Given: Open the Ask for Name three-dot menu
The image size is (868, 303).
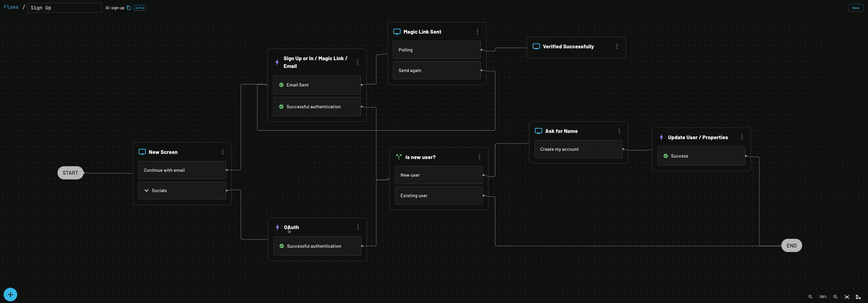Looking at the screenshot, I should coord(619,131).
